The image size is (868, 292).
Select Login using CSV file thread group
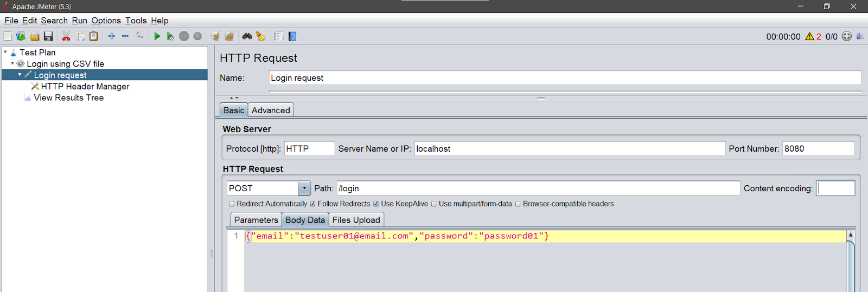[x=66, y=63]
